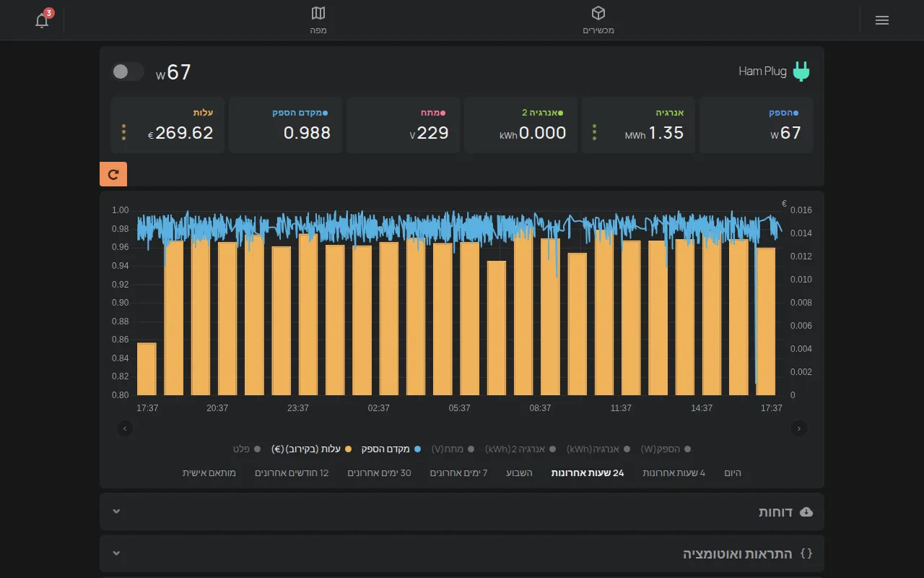The height and width of the screenshot is (578, 924).
Task: Move chart to later period with right arrow
Action: tap(799, 428)
